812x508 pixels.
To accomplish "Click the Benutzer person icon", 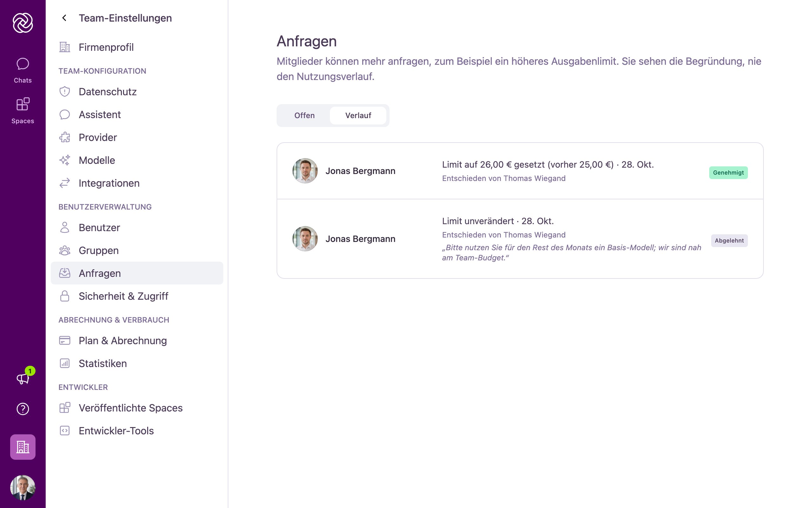I will [x=65, y=227].
